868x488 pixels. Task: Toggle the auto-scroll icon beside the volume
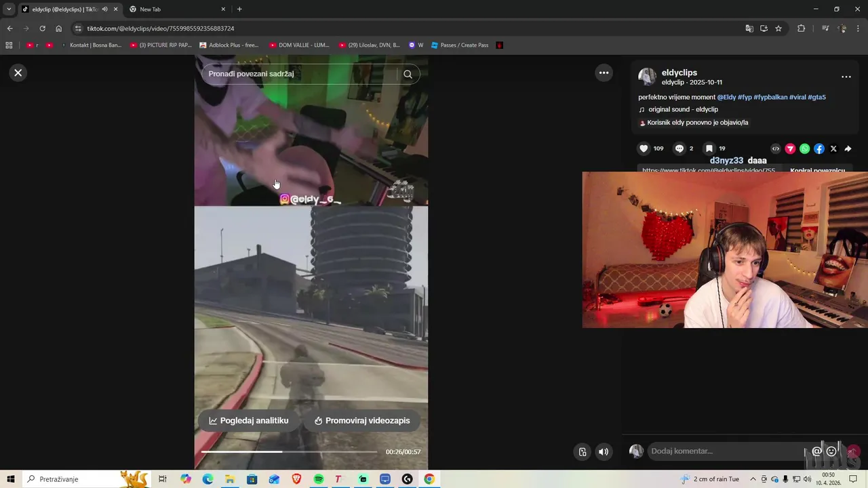click(582, 451)
